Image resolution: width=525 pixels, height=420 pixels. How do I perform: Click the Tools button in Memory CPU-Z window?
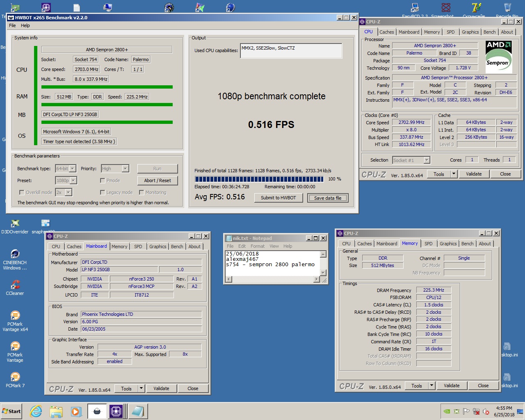[417, 386]
